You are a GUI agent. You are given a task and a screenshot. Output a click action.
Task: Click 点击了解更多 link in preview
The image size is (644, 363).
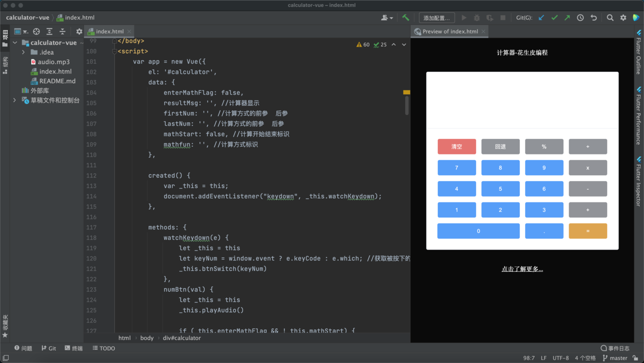pos(522,269)
